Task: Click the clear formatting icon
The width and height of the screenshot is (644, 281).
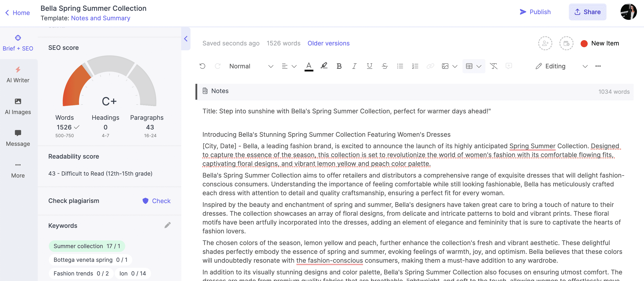Action: pyautogui.click(x=494, y=66)
